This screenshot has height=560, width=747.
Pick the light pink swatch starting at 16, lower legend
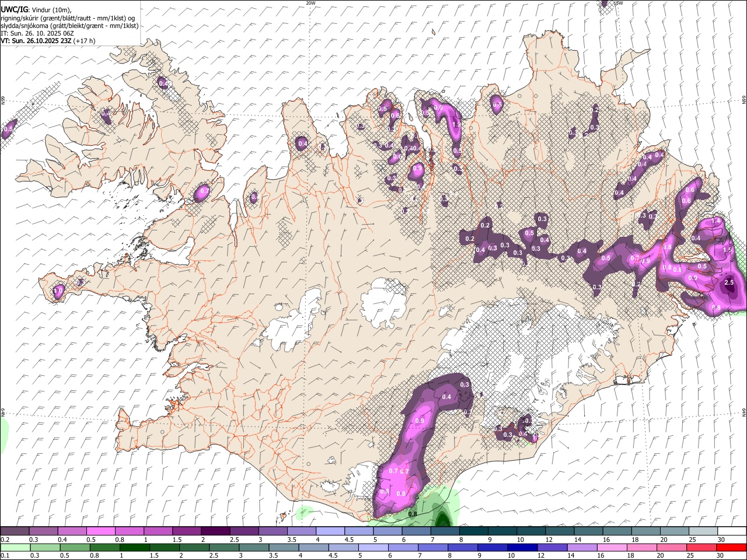point(611,548)
